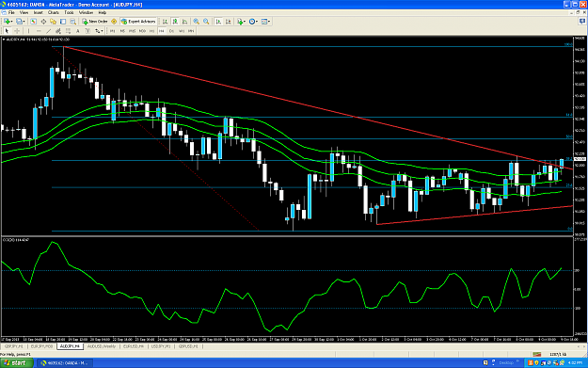Toggle Auto Scroll chart icon
This screenshot has height=368, width=588.
pyautogui.click(x=218, y=22)
